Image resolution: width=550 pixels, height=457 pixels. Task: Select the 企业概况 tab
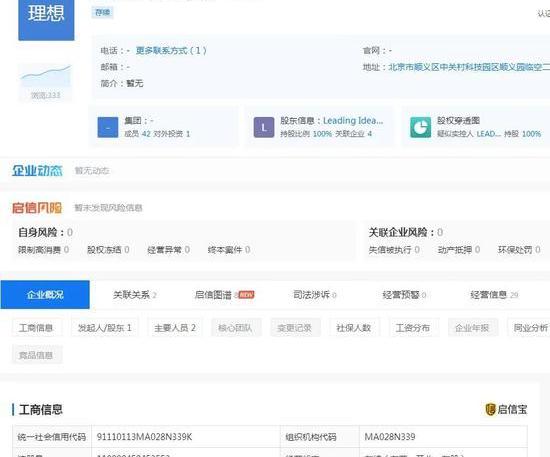click(45, 295)
